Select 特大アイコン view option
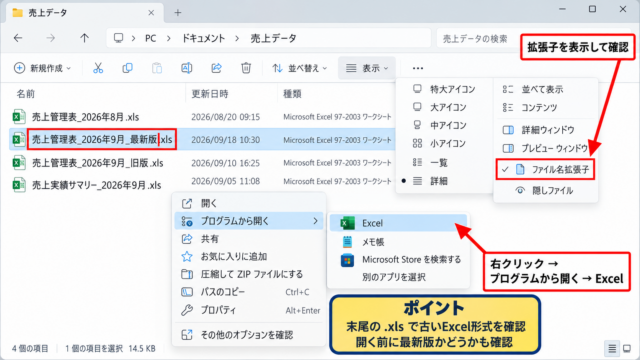This screenshot has height=360, width=640. click(444, 89)
